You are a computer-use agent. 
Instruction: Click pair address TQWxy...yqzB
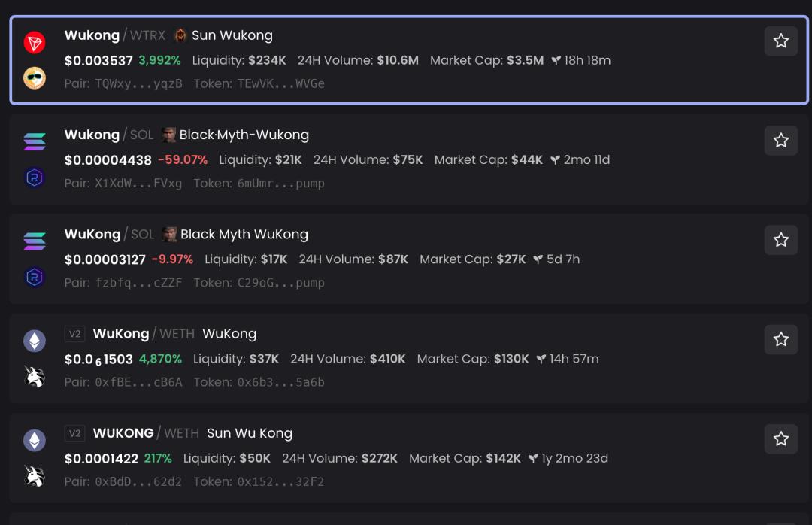tap(138, 83)
